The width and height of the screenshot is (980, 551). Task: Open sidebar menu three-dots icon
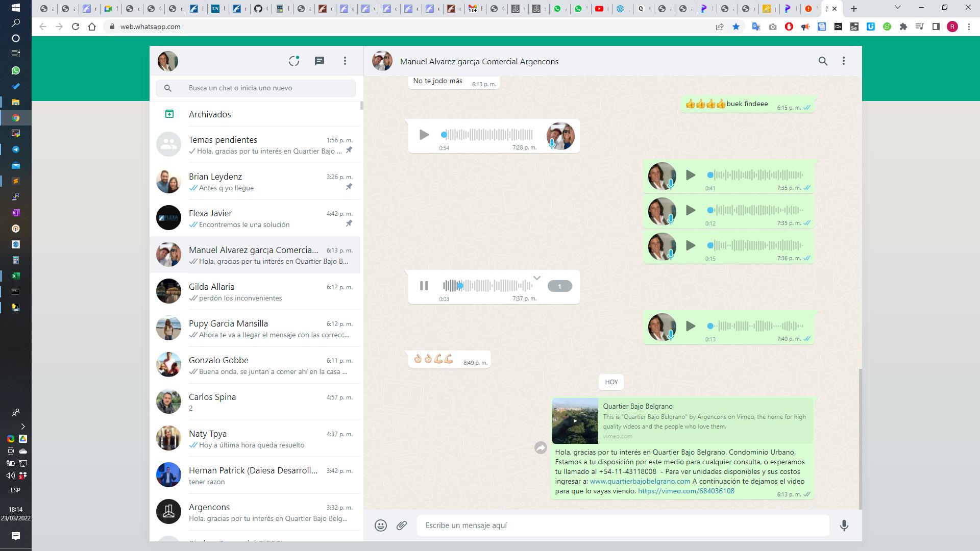click(x=345, y=61)
